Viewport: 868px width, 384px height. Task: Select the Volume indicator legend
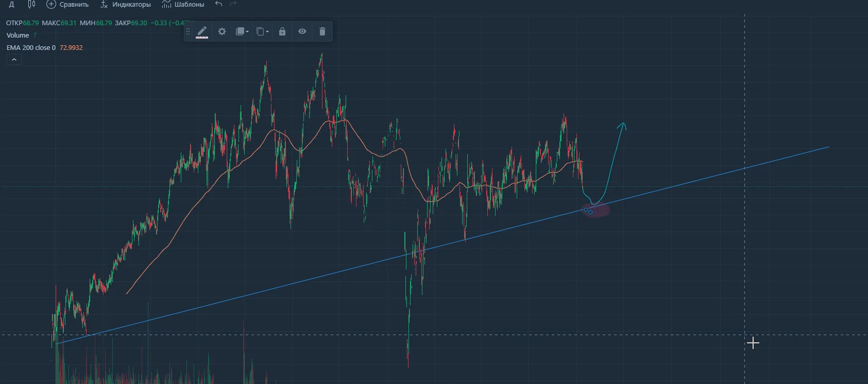click(18, 35)
